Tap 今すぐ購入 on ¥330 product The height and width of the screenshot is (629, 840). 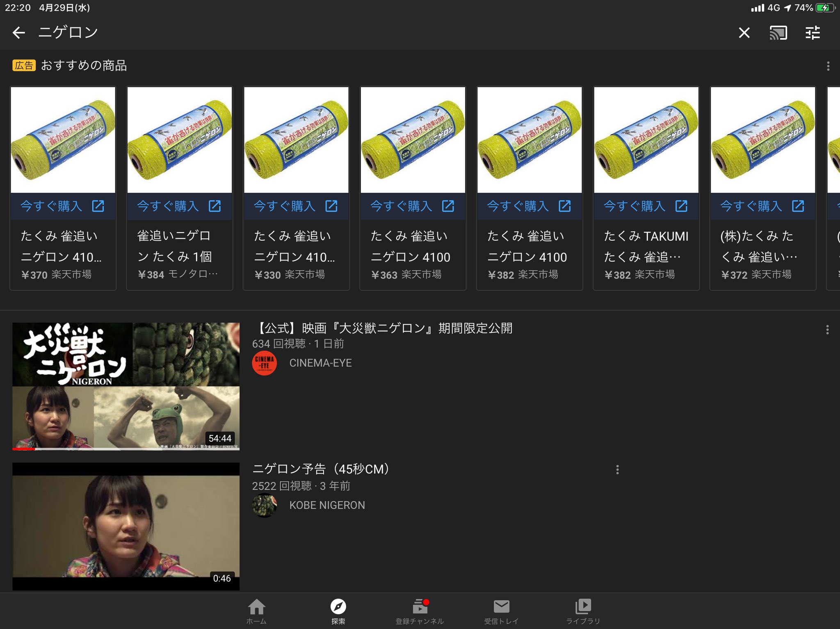(285, 206)
